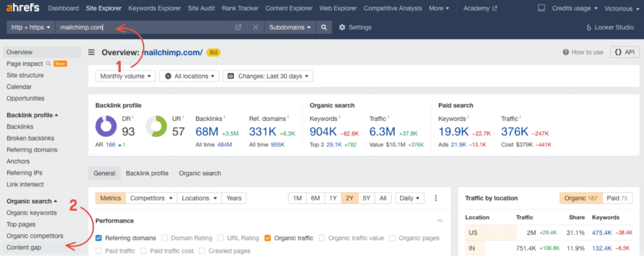Click into the mailchimp.com URL input
644x257 pixels.
tap(144, 27)
